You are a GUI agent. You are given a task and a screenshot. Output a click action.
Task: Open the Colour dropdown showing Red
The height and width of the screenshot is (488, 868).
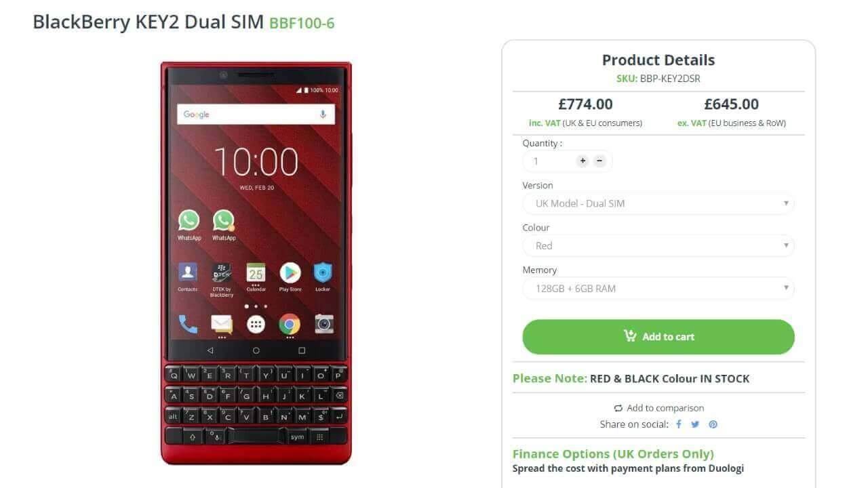(658, 246)
